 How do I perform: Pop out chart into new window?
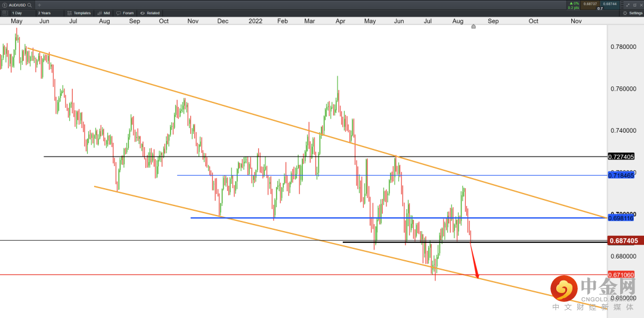634,5
